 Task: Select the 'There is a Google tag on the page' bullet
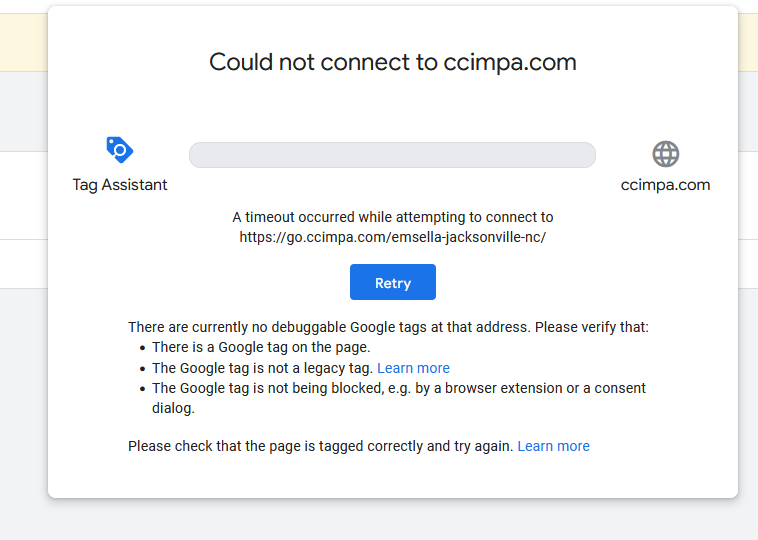(261, 347)
